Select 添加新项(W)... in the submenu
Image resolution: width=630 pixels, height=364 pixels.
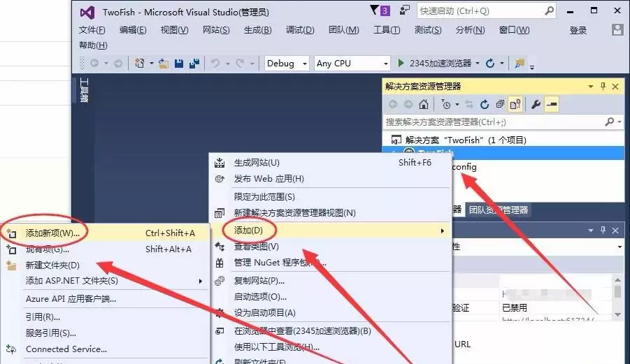106,233
